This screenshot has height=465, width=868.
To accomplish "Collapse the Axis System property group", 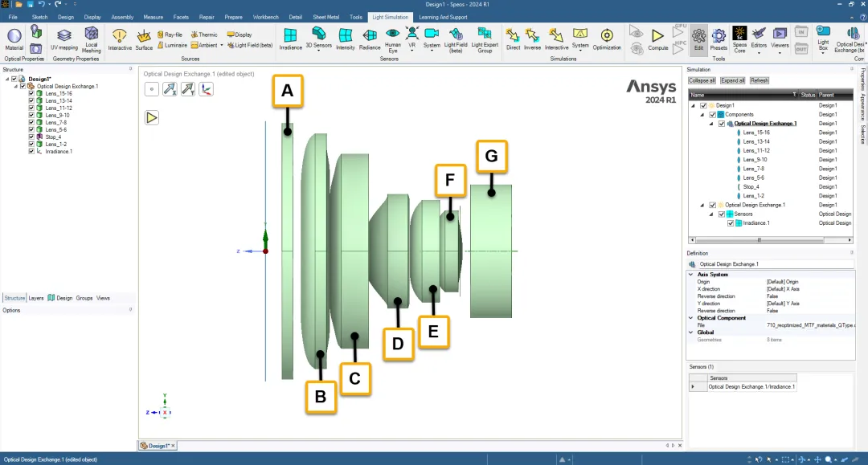I will (691, 274).
